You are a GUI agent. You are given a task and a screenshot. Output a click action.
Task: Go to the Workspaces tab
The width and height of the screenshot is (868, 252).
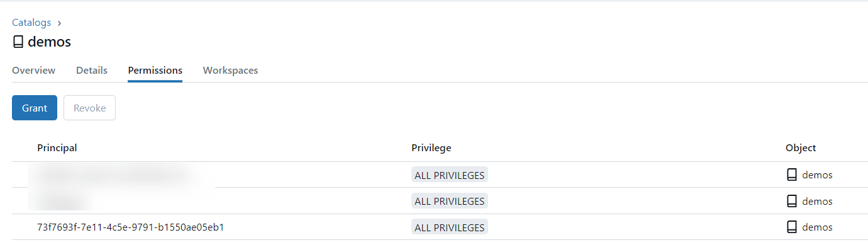pos(230,71)
